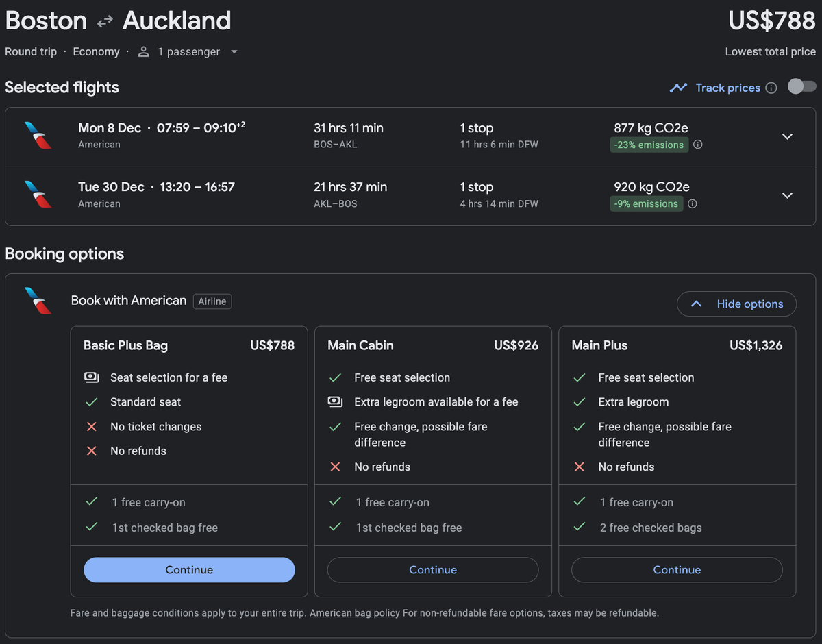Click the Main Plus fare title
This screenshot has height=644, width=822.
tap(599, 345)
